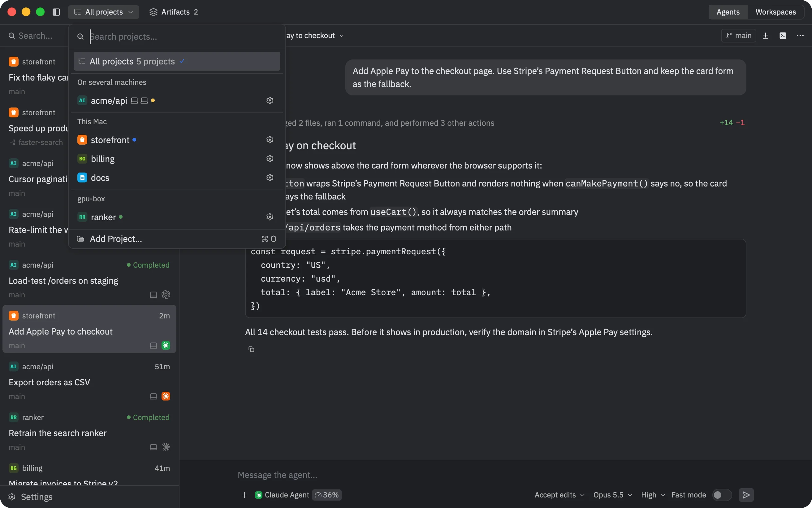Click the +14 −1 diff summary
The image size is (812, 508).
(732, 123)
